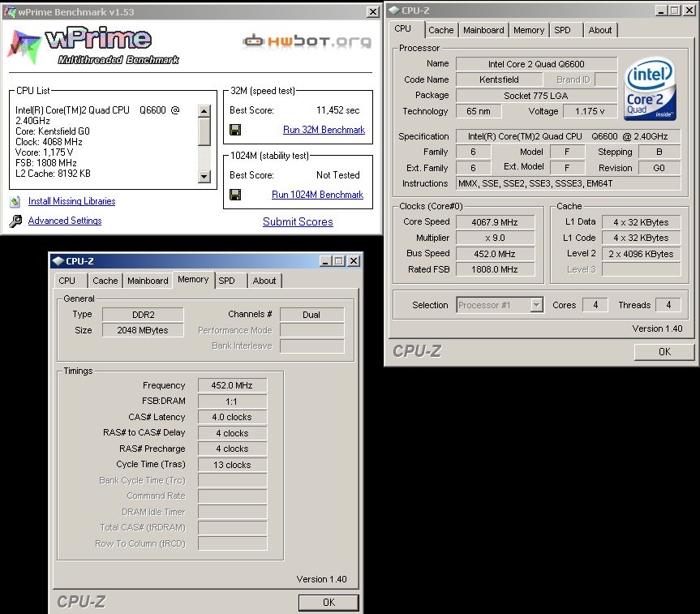700x614 pixels.
Task: Click the Cycle Time (Tras) 13 clocks field
Action: tap(232, 465)
